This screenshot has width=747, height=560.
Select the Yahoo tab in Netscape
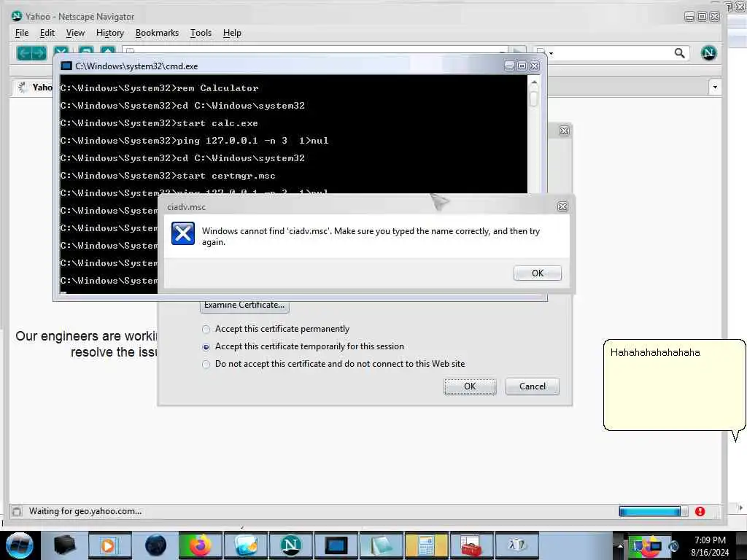pyautogui.click(x=32, y=87)
